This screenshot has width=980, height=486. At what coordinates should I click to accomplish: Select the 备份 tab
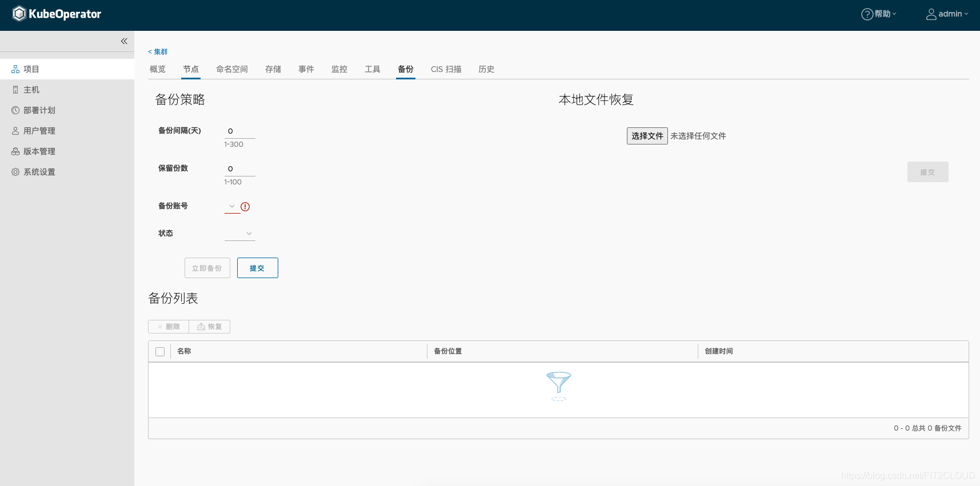[406, 69]
